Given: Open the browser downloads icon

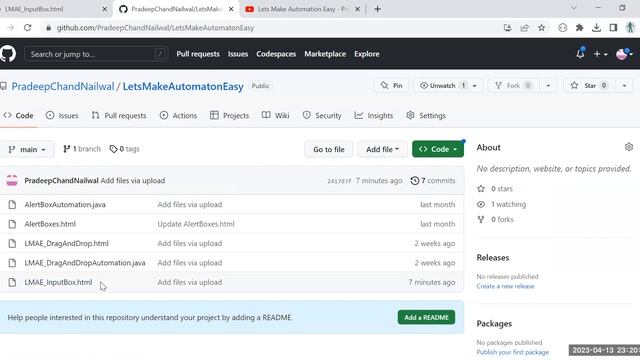Looking at the screenshot, I should [596, 28].
